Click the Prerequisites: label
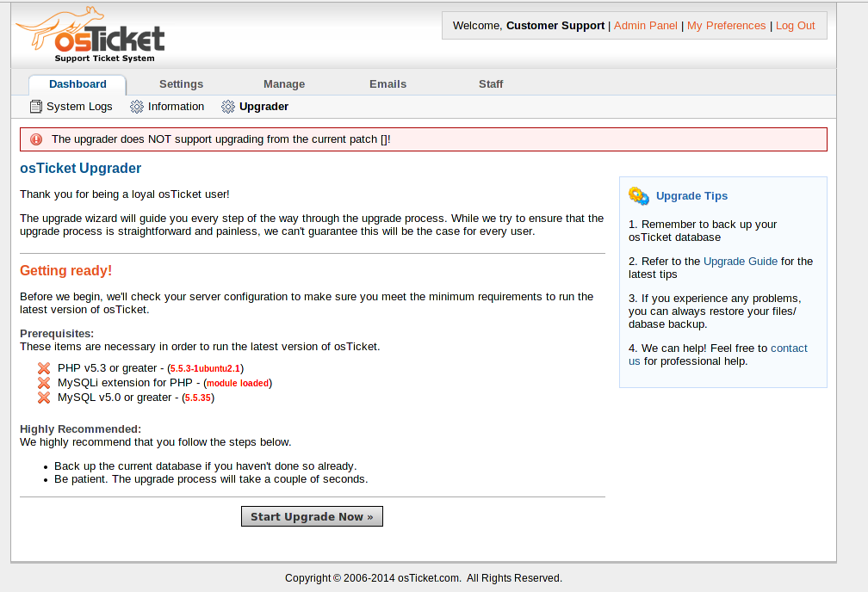Image resolution: width=868 pixels, height=592 pixels. pos(57,334)
